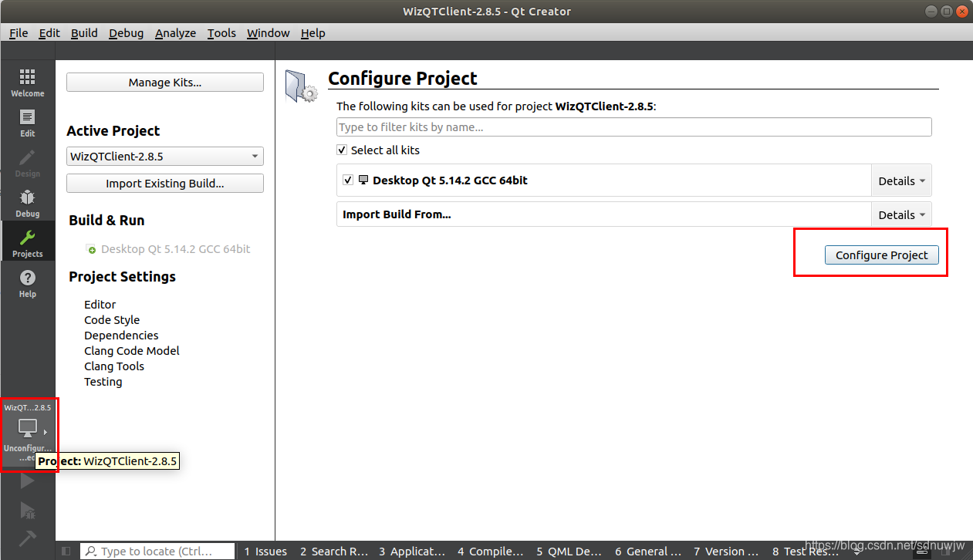Open Clang Tools settings
The image size is (973, 560).
tap(114, 366)
